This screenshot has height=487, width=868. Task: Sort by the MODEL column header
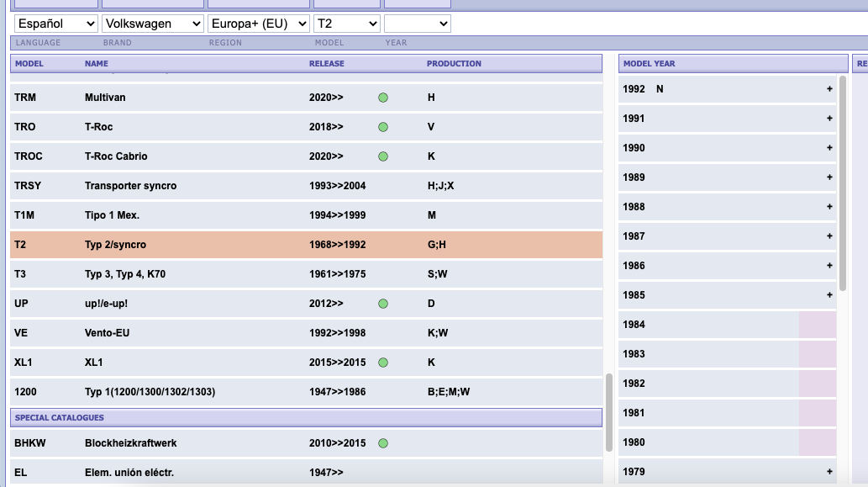click(29, 64)
